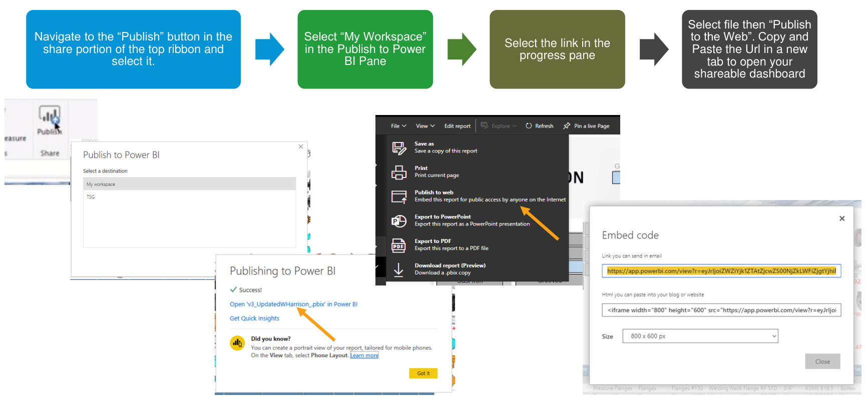Click the Export to PowerPoint icon
This screenshot has height=398, width=868.
click(399, 220)
